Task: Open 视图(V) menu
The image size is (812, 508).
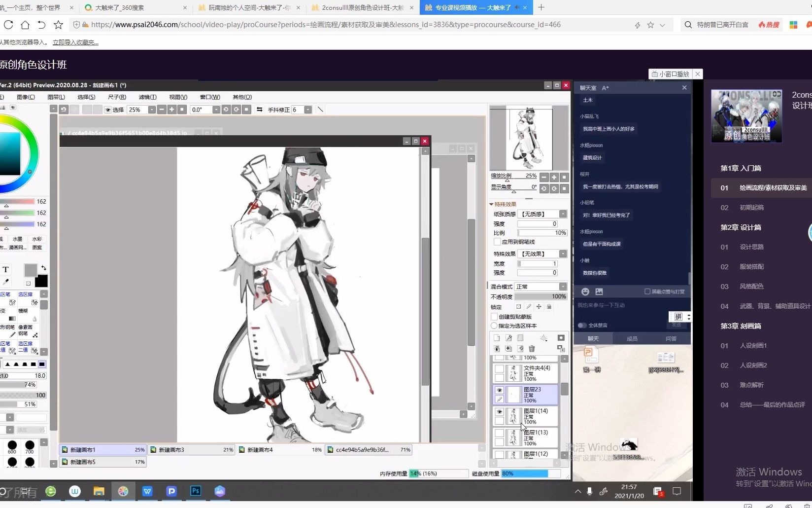Action: (178, 97)
